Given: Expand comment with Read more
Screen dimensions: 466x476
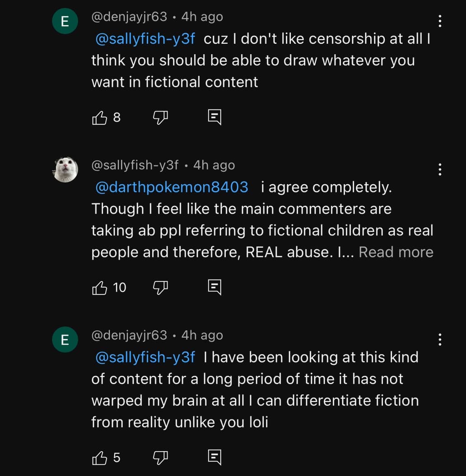Looking at the screenshot, I should 396,252.
